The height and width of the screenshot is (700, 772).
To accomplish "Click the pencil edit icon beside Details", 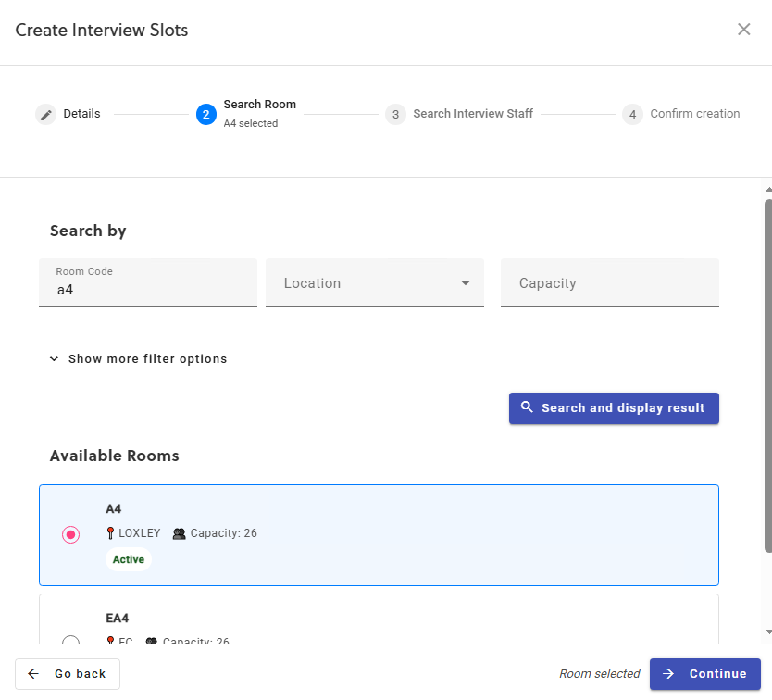I will 46,113.
